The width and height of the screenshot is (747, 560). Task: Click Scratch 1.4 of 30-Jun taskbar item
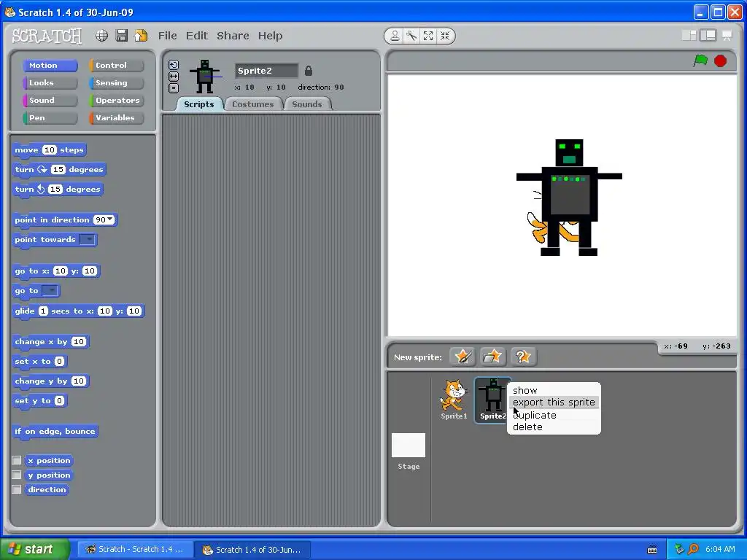point(252,550)
